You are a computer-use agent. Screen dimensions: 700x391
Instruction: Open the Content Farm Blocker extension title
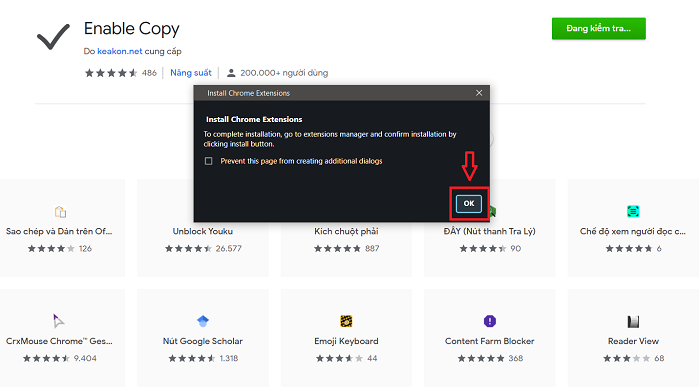pos(490,341)
